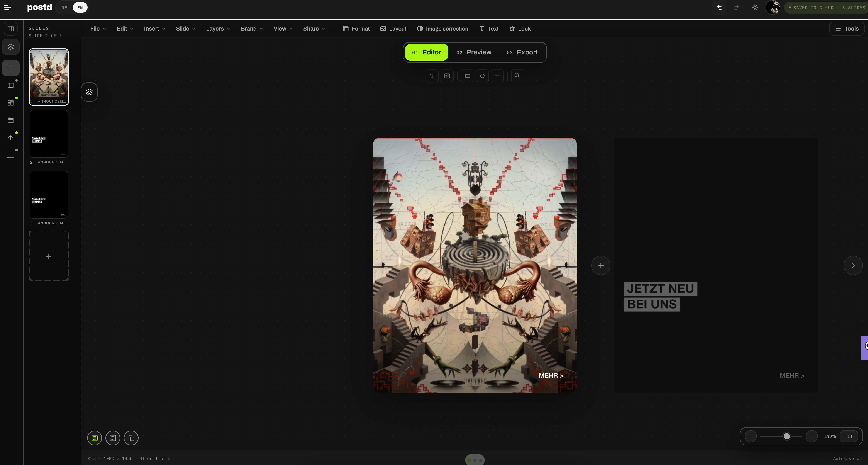Click the 140% zoom percentage value

pos(830,436)
